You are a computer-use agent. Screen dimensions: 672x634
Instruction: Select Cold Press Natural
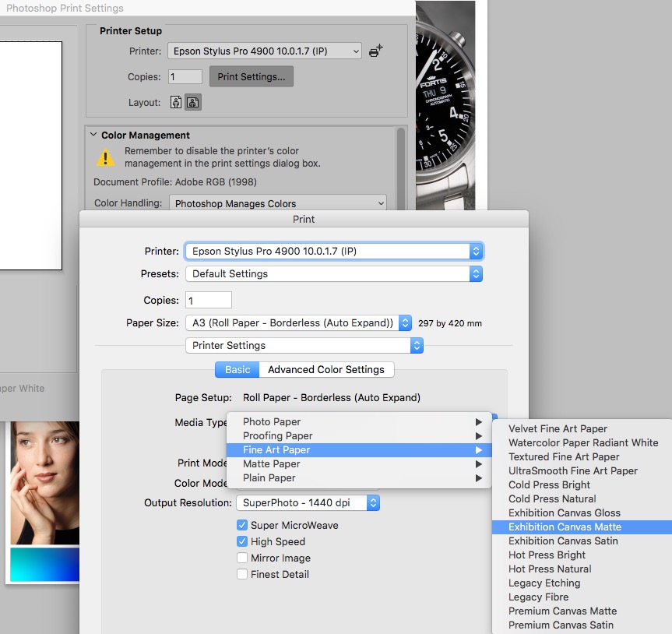pos(582,499)
